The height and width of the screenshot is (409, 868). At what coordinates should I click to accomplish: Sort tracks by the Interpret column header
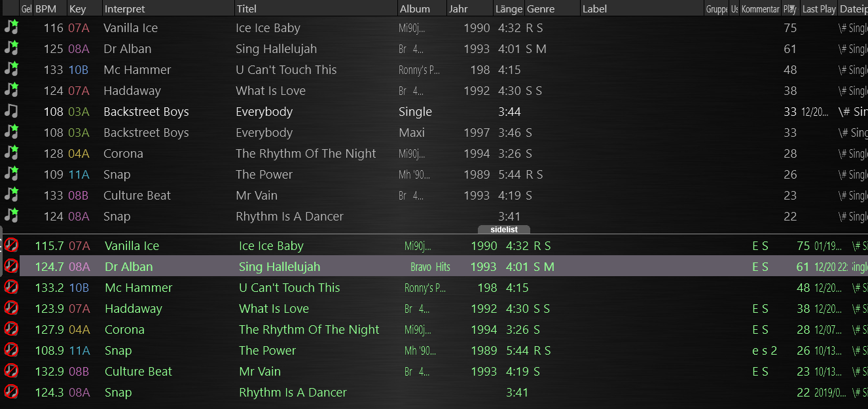(x=168, y=9)
